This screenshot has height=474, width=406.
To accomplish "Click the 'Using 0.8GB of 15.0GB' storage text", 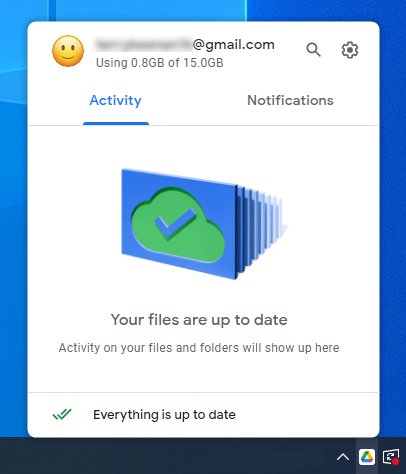I will tap(160, 63).
